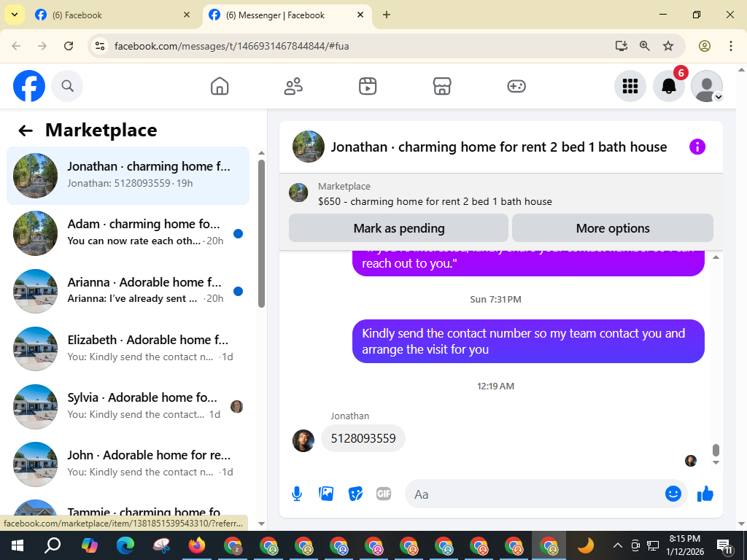
Task: Open Windows taskbar search
Action: (x=53, y=545)
